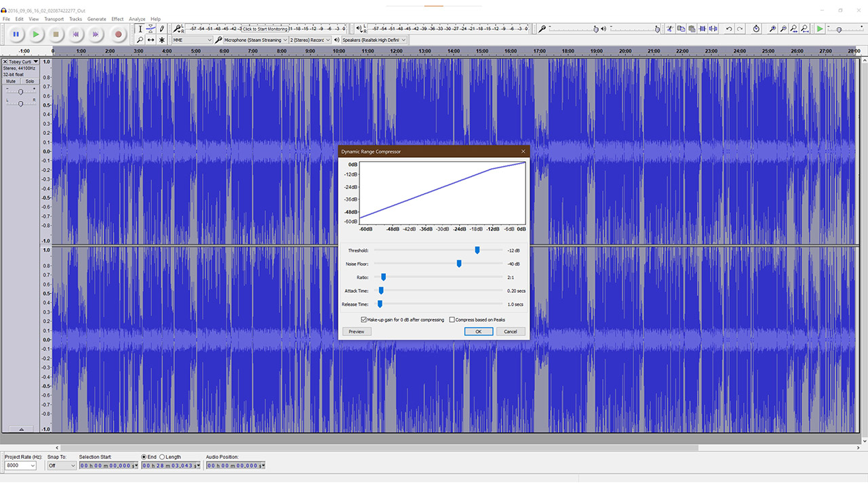Viewport: 868px width, 488px height.
Task: Click Preview in compressor dialog
Action: (357, 331)
